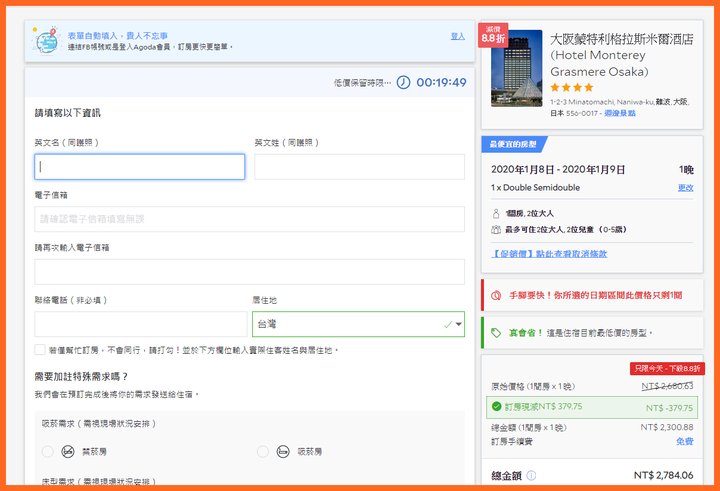Click the 請再次輸入電子信箱 confirm email field

pos(249,272)
